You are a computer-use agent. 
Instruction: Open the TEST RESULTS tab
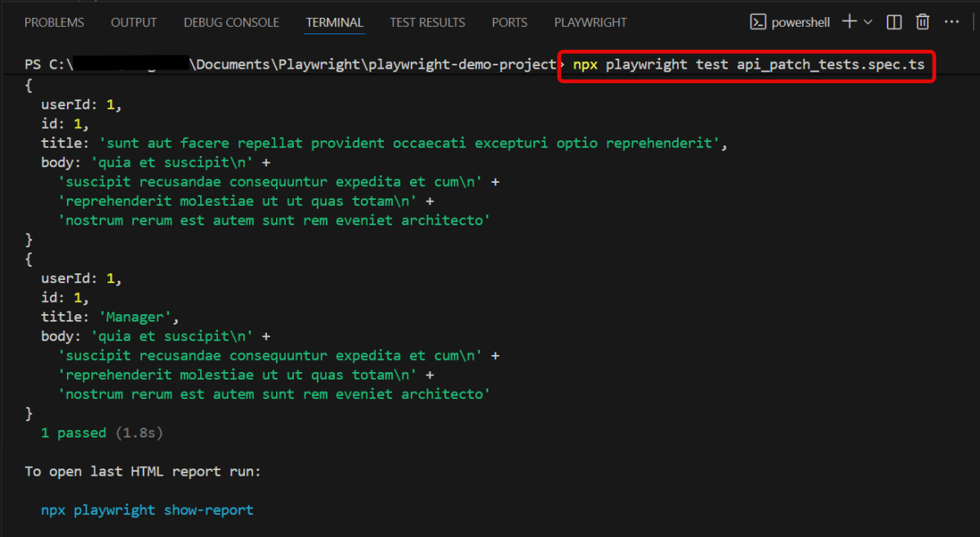427,22
